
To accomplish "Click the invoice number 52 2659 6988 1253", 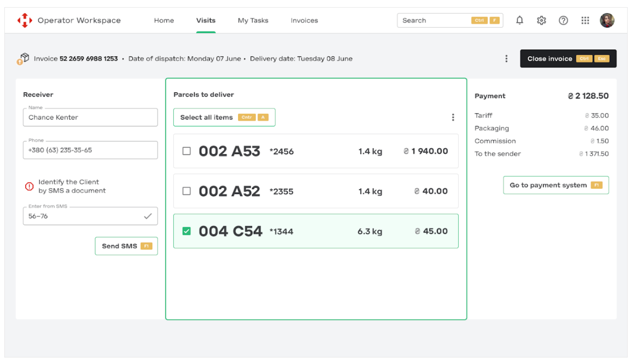I will [x=89, y=59].
